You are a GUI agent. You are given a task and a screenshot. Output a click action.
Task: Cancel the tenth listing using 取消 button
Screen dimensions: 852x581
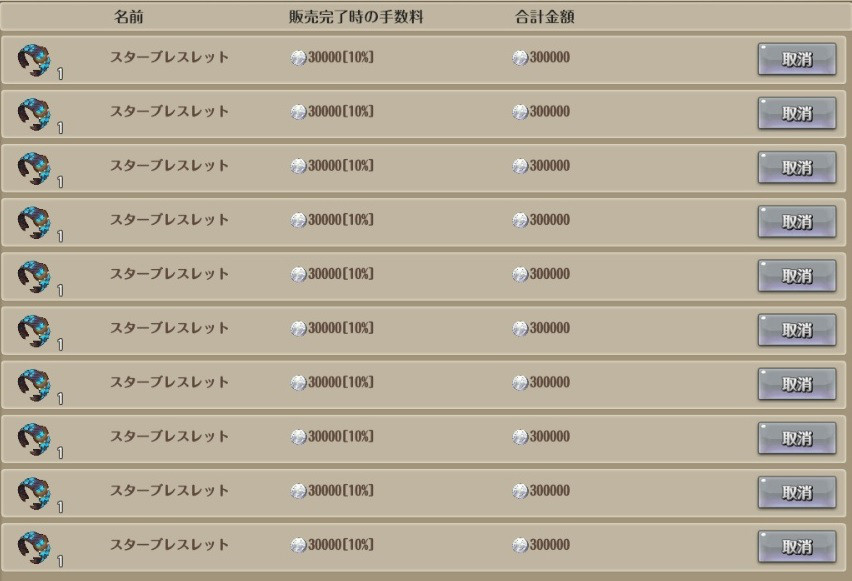(797, 547)
